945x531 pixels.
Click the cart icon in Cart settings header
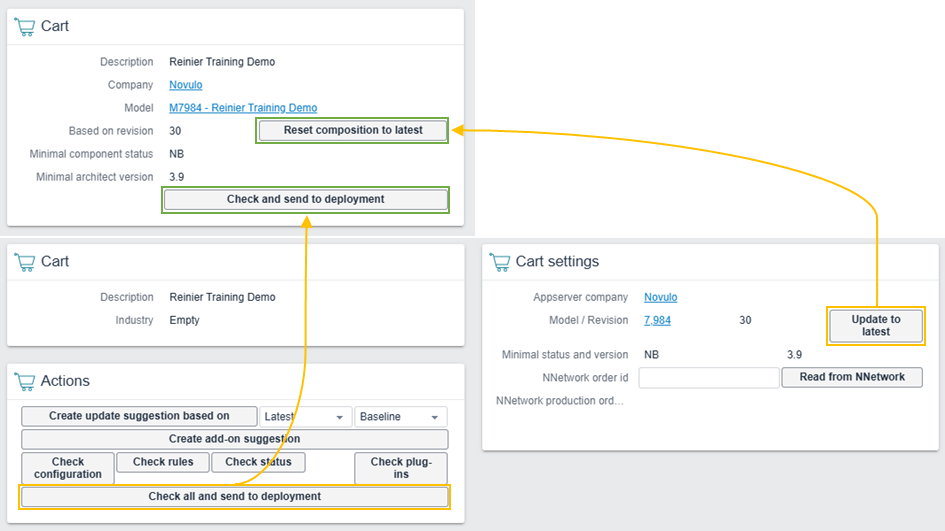(500, 262)
